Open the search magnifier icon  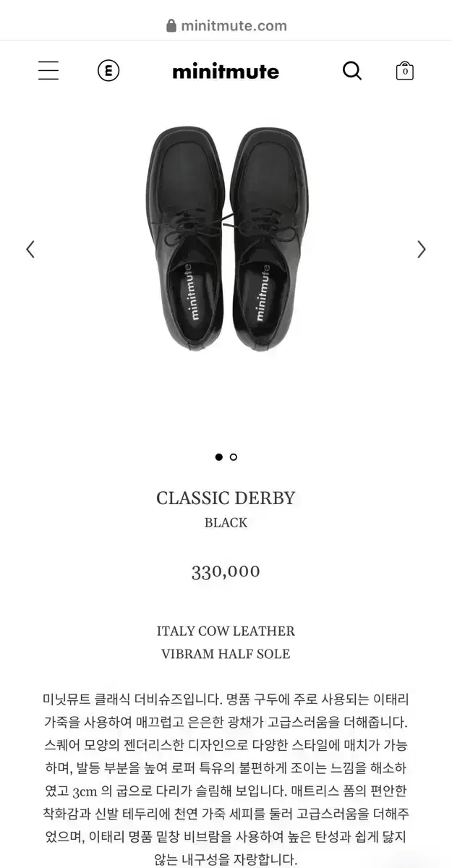point(352,71)
